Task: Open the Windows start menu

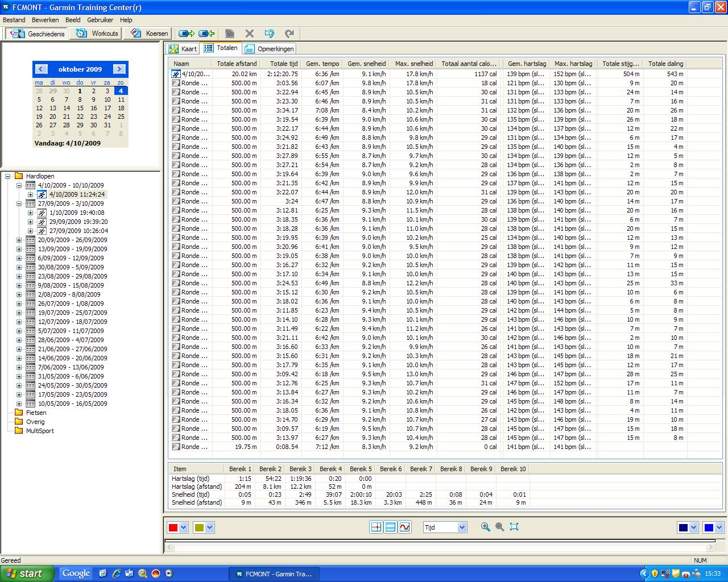Action: pos(27,573)
